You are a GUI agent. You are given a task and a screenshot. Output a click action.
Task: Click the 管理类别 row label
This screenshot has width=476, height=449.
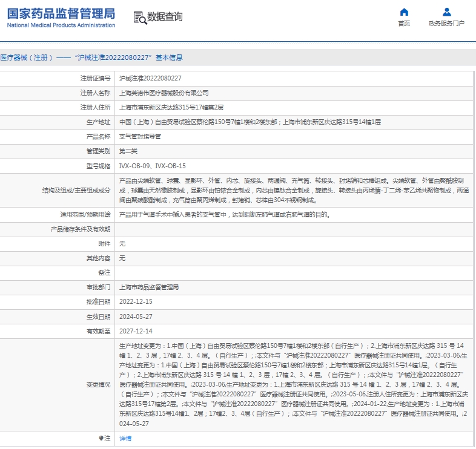coord(98,151)
